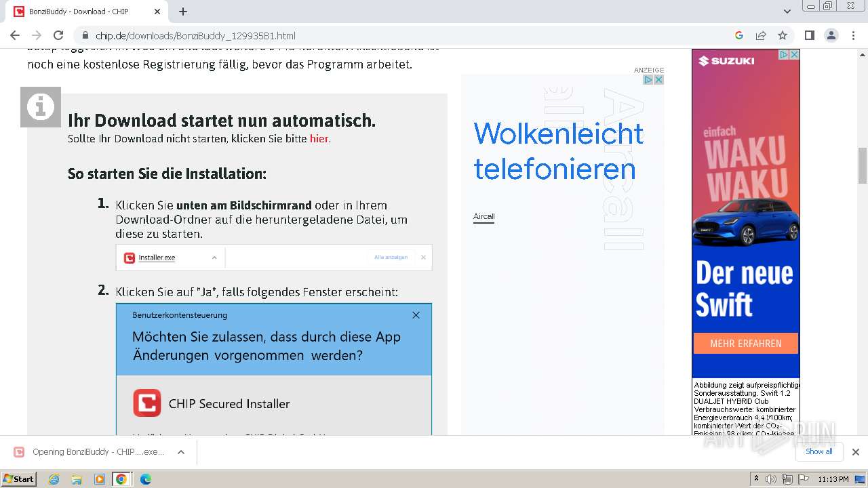This screenshot has width=868, height=488.
Task: Share this page via share icon
Action: [x=761, y=35]
